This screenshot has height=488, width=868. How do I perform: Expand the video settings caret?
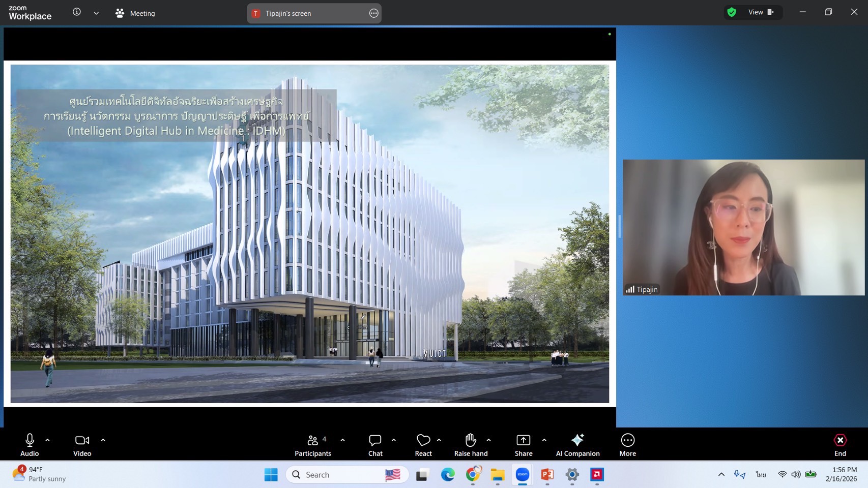[103, 440]
